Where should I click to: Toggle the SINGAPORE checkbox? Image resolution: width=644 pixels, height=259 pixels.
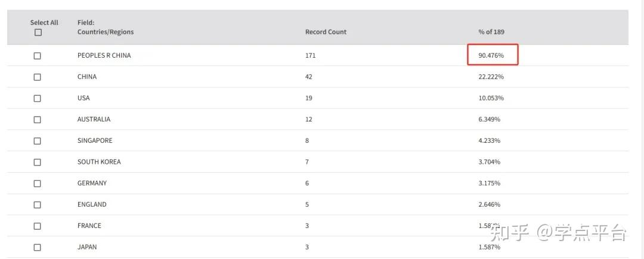coord(38,141)
